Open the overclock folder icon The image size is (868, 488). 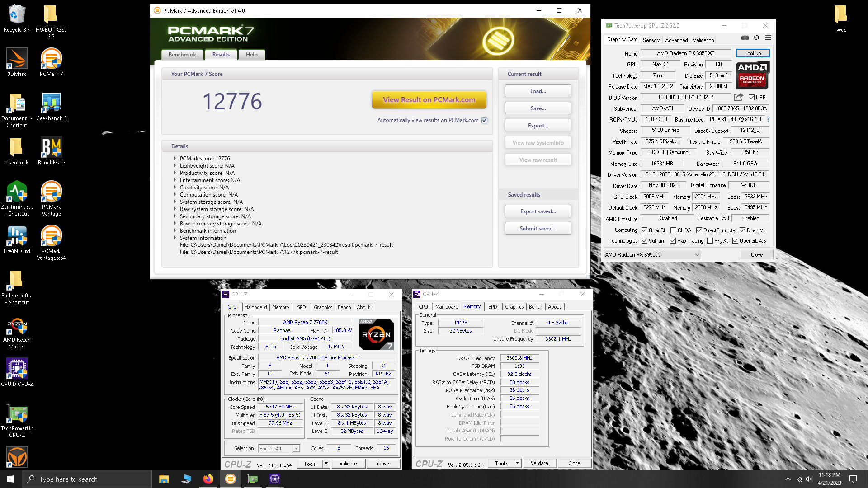point(17,151)
